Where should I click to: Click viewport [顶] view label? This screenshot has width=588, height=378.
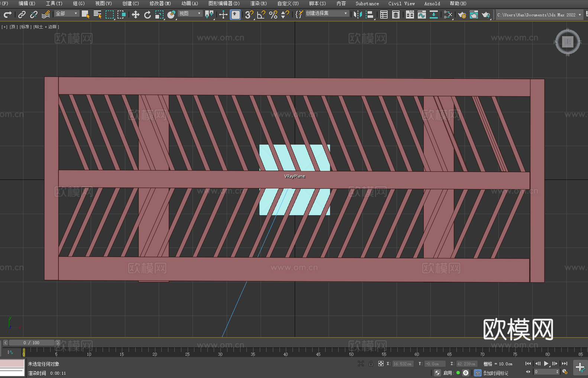[x=14, y=27]
